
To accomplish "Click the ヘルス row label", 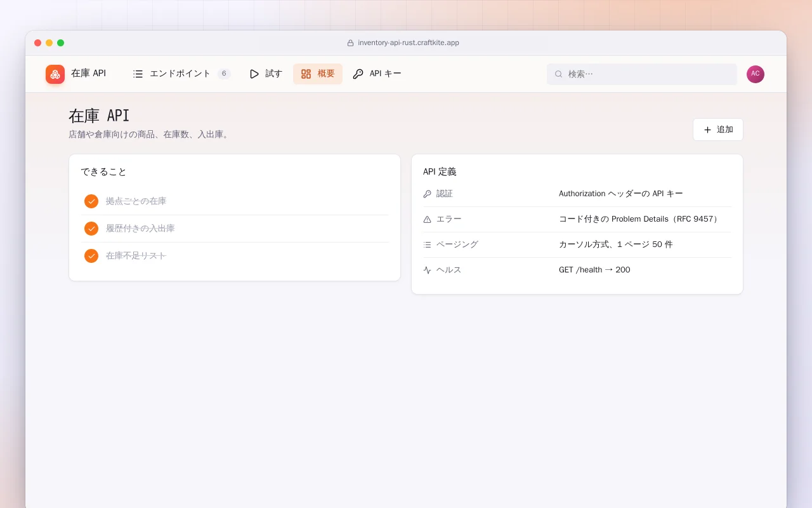I will tap(449, 270).
